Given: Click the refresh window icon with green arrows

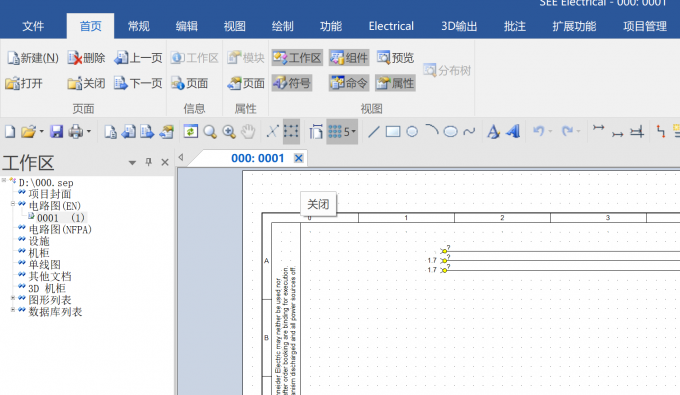Looking at the screenshot, I should (x=190, y=131).
